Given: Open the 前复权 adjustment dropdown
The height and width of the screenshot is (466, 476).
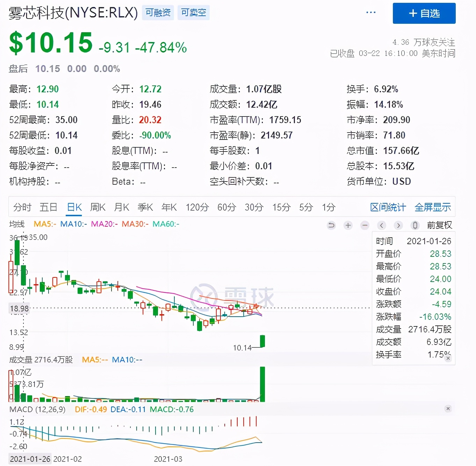Looking at the screenshot, I should pos(439,225).
